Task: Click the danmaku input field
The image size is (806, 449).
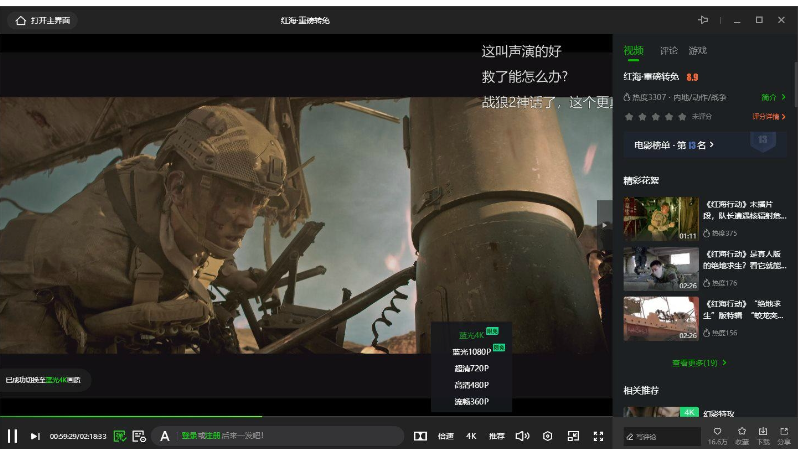Action: [x=278, y=436]
